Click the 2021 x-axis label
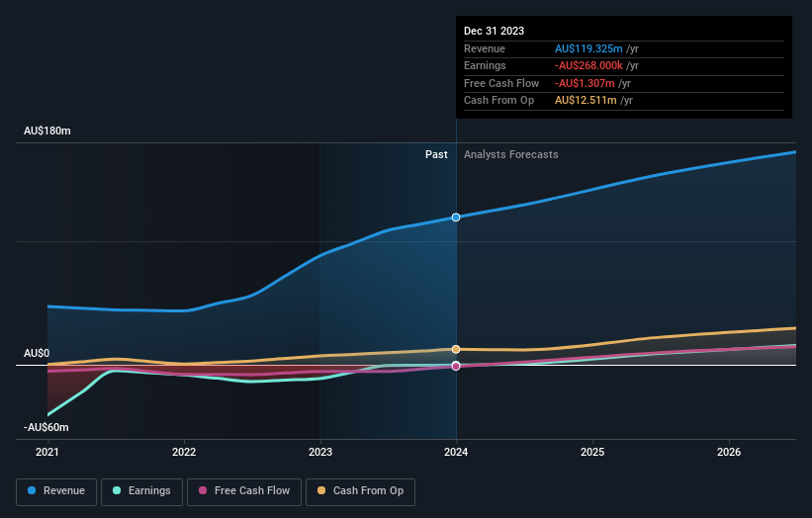812x518 pixels. pyautogui.click(x=47, y=452)
